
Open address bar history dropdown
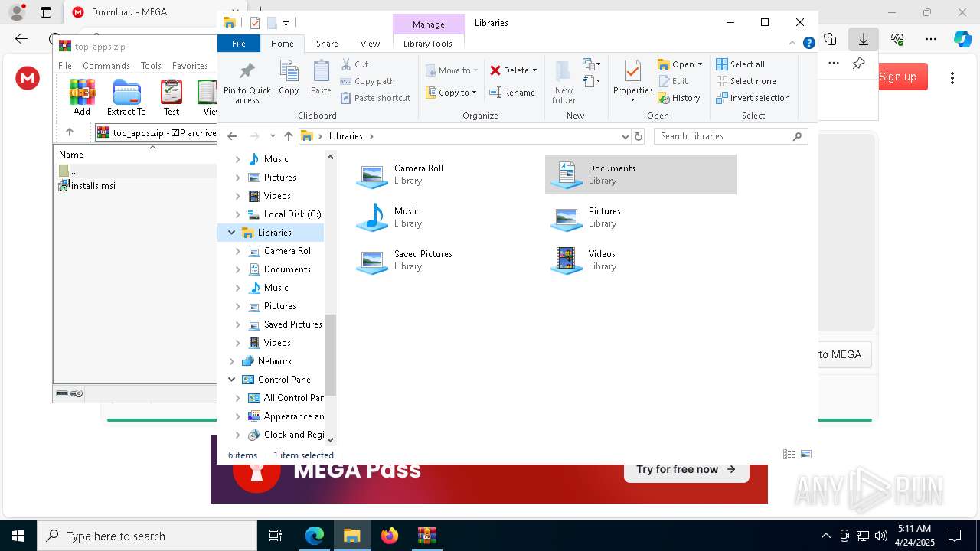click(x=625, y=136)
